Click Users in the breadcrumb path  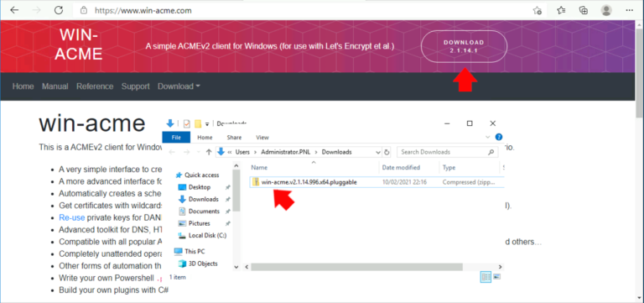[x=242, y=152]
